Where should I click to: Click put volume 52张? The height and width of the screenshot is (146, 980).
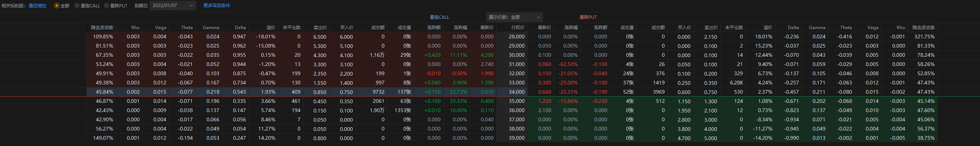(629, 92)
